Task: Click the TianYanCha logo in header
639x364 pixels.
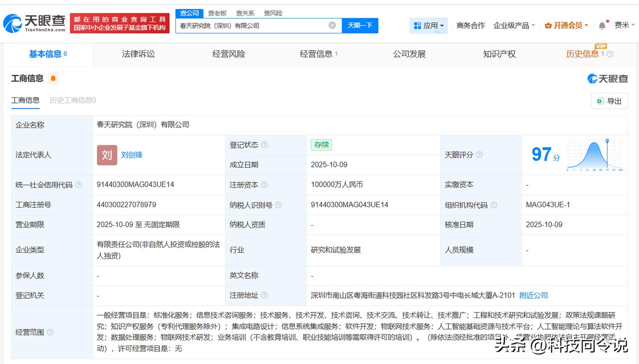Action: (34, 23)
